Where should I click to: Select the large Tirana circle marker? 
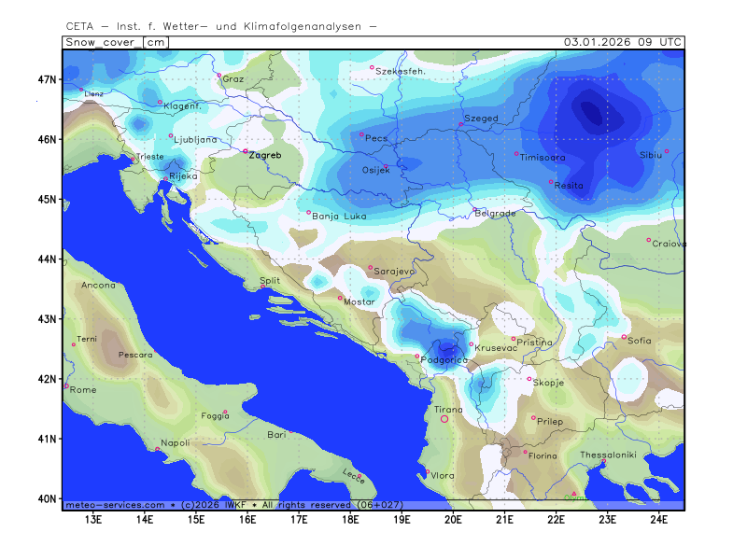click(444, 419)
